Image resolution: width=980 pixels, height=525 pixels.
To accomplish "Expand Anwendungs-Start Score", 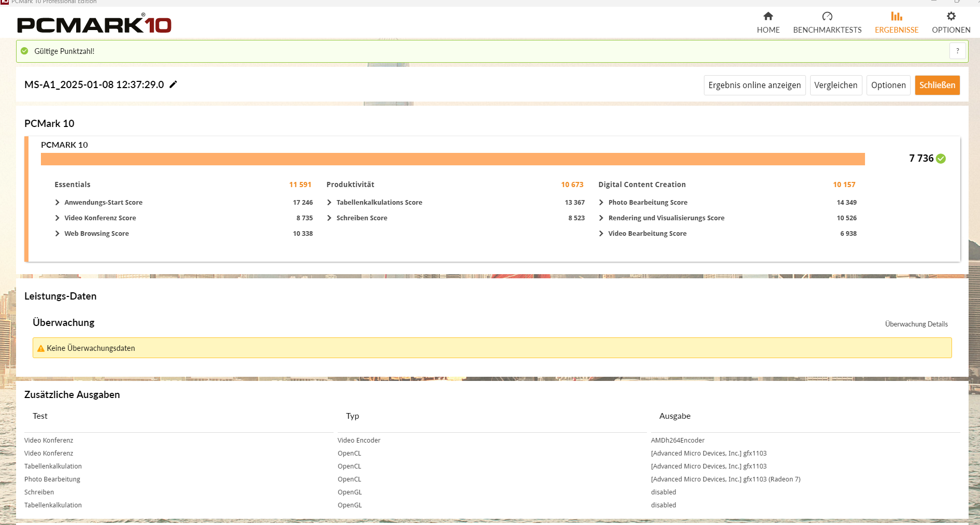I will (x=57, y=203).
